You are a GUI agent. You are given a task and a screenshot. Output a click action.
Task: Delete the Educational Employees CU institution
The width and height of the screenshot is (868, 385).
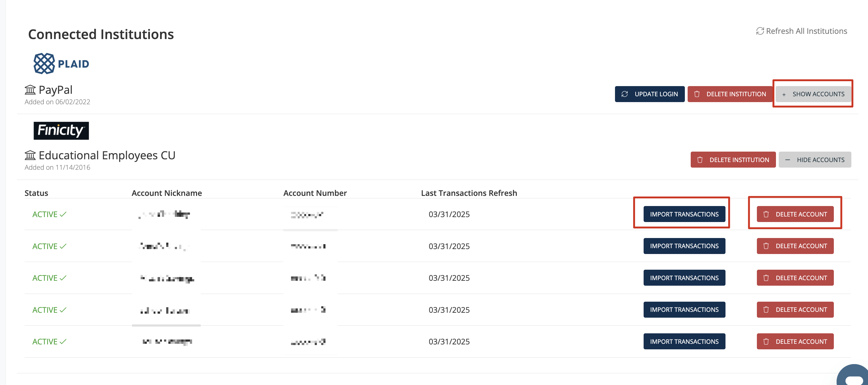click(x=733, y=160)
